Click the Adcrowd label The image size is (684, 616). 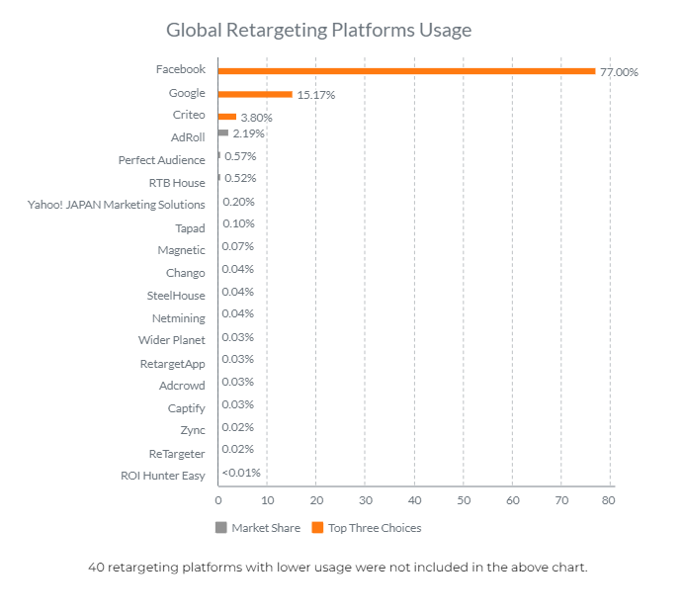pos(182,386)
